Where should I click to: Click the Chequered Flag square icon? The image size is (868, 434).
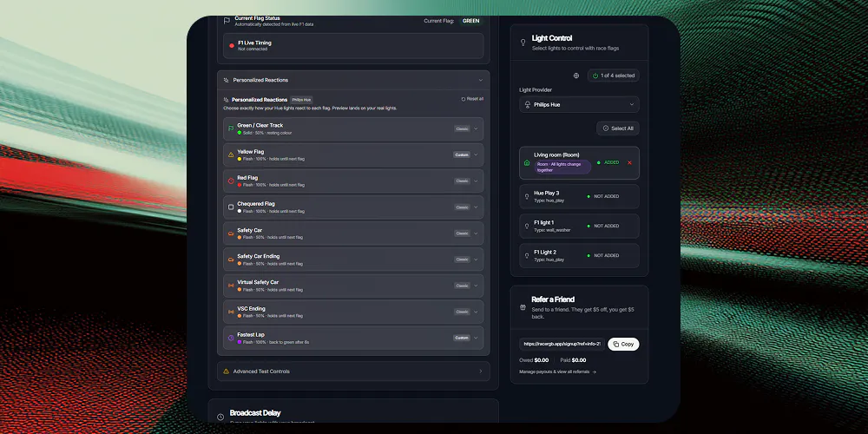tap(231, 207)
